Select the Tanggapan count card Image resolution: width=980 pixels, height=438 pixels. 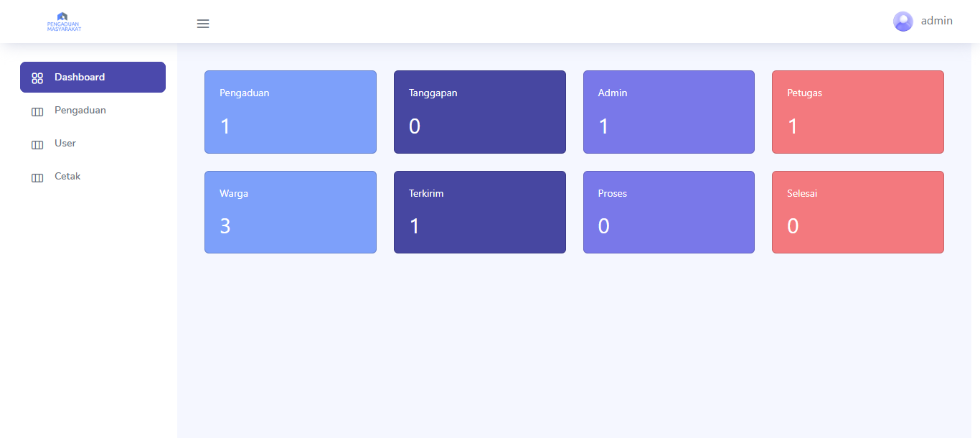coord(479,112)
